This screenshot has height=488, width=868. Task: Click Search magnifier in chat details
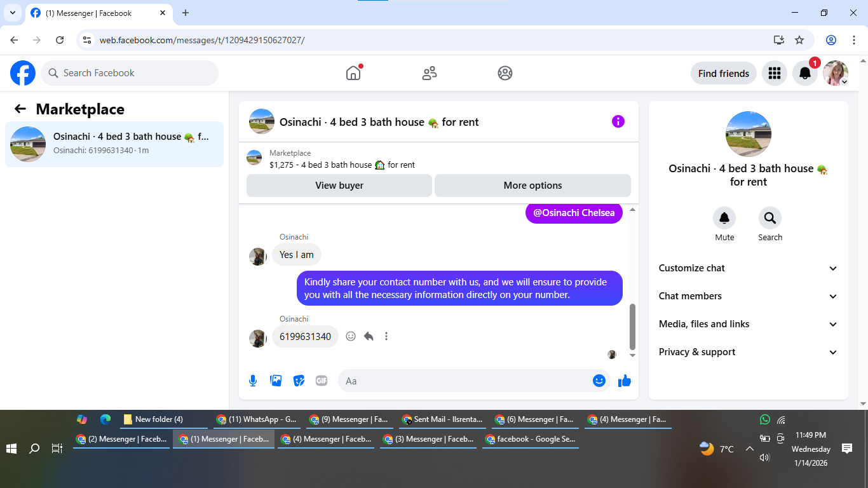(x=770, y=218)
